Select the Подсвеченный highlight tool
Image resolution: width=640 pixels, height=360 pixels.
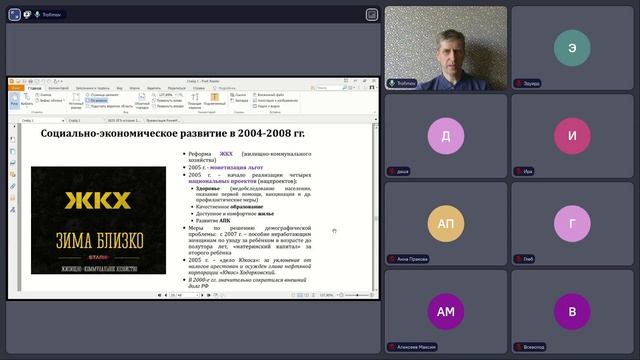click(x=215, y=99)
